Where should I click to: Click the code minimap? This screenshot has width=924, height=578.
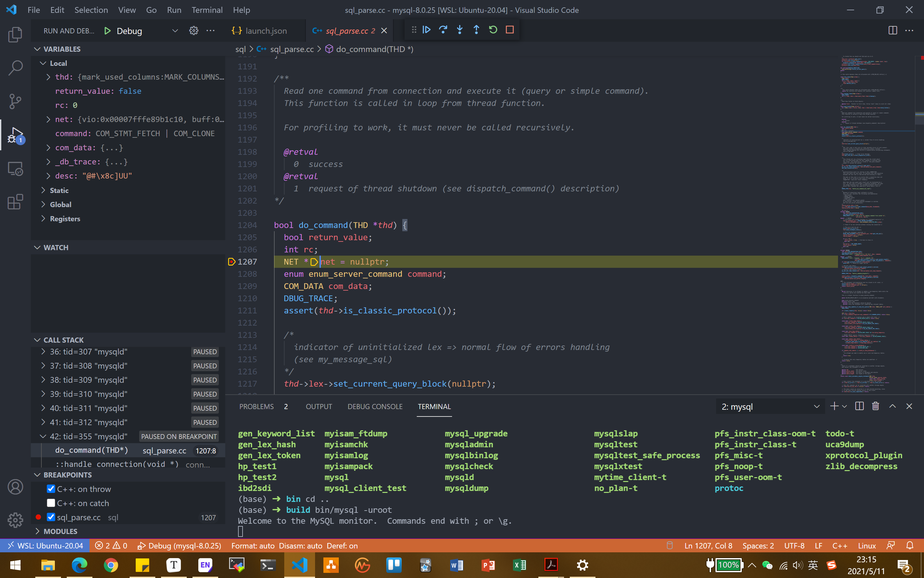[877, 225]
